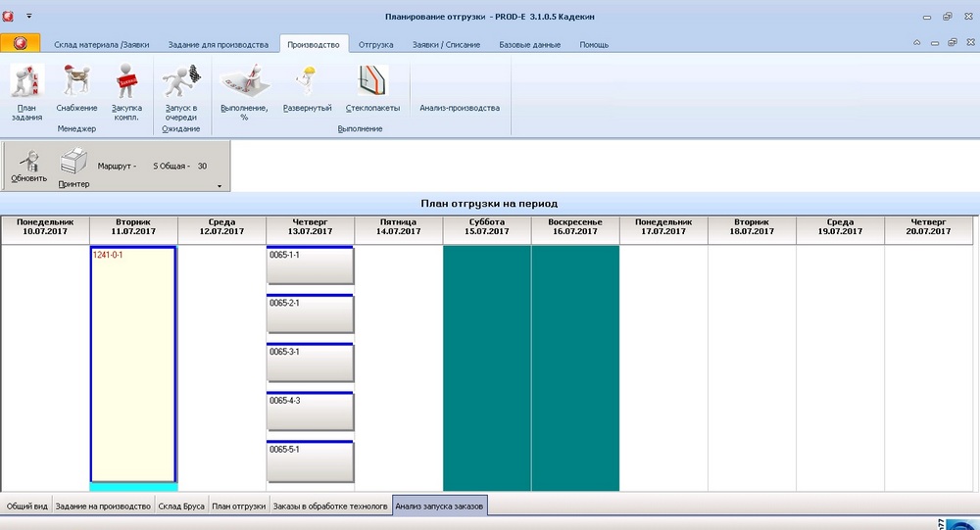Image resolution: width=980 pixels, height=530 pixels.
Task: Collapse the ribbon with the chevron
Action: (x=915, y=44)
